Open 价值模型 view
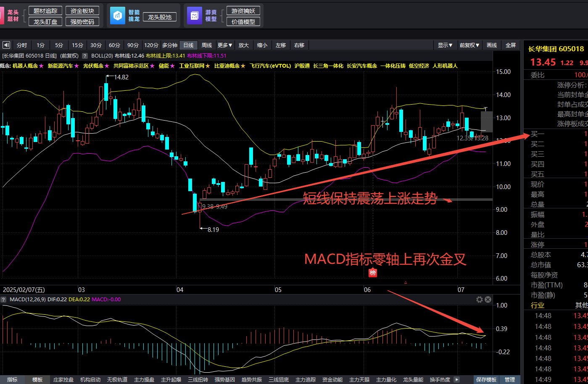This screenshot has width=588, height=384. click(243, 22)
